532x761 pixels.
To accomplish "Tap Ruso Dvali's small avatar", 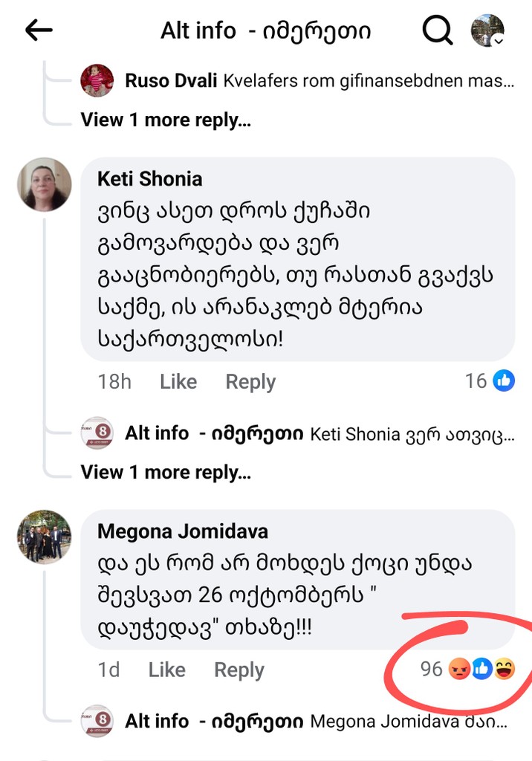I will point(97,80).
